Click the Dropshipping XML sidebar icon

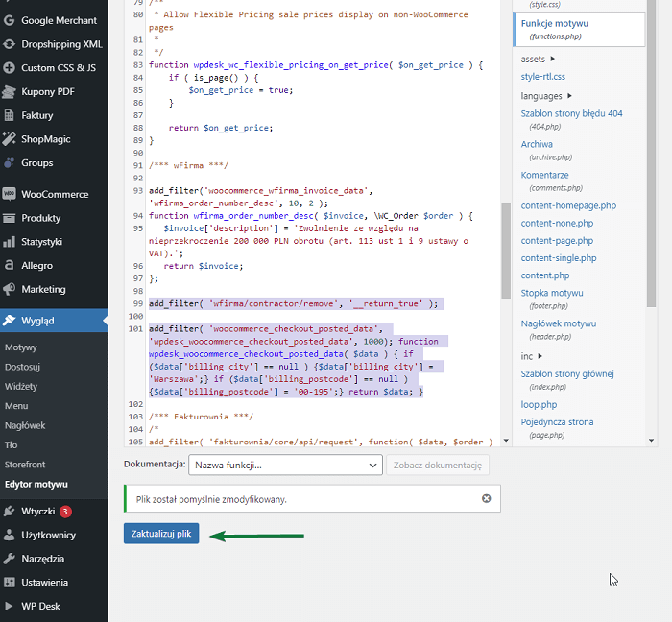point(9,44)
